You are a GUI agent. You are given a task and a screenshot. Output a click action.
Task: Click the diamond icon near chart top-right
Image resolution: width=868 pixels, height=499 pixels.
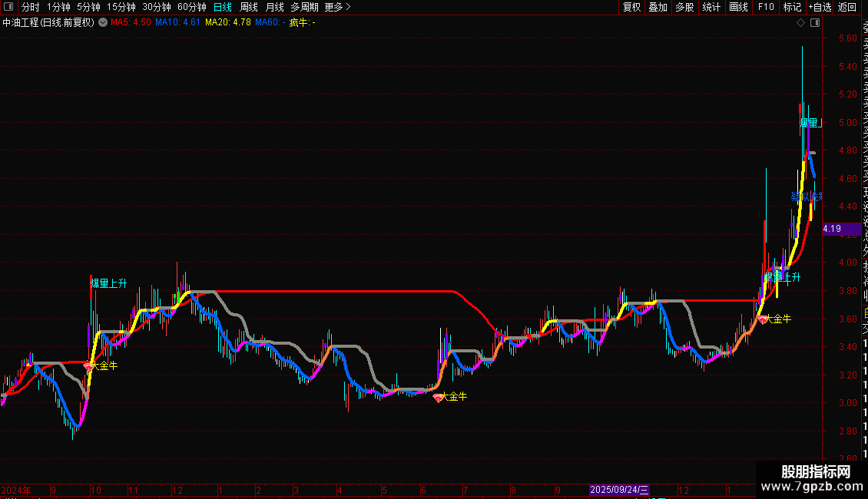coord(800,23)
